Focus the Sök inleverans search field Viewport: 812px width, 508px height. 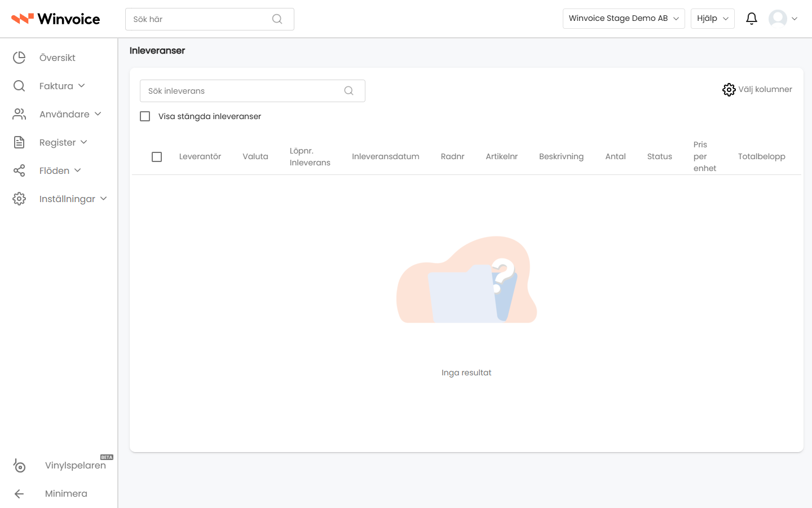(253, 91)
